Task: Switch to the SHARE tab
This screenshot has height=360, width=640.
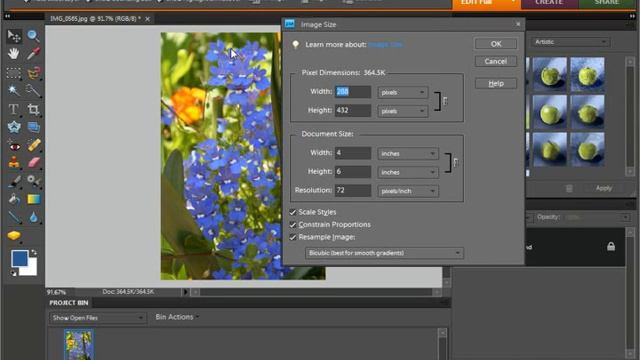Action: (608, 3)
